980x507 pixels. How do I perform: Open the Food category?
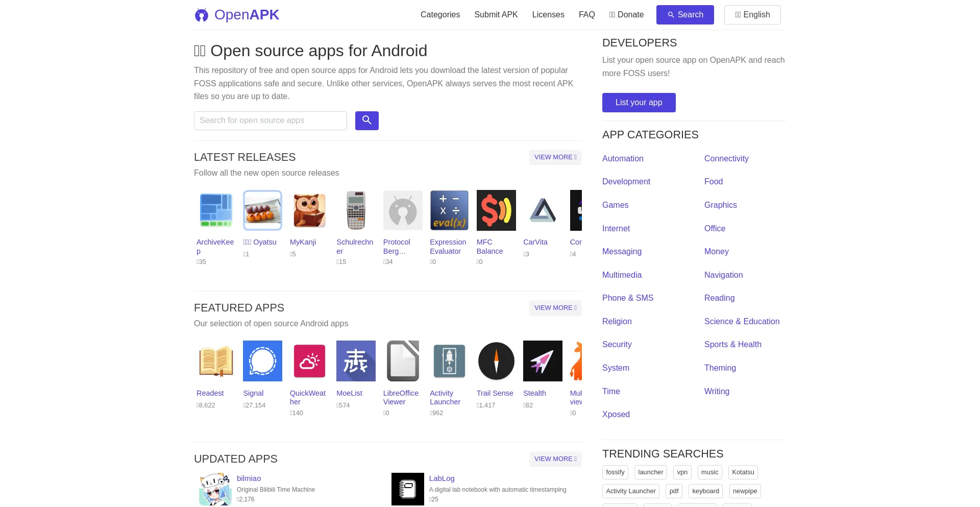[x=714, y=181]
